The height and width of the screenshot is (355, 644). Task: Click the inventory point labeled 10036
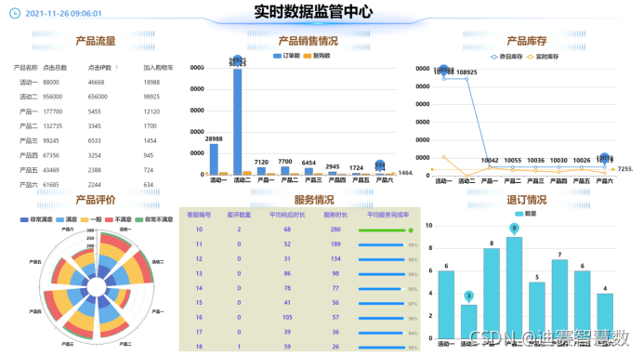tap(535, 167)
